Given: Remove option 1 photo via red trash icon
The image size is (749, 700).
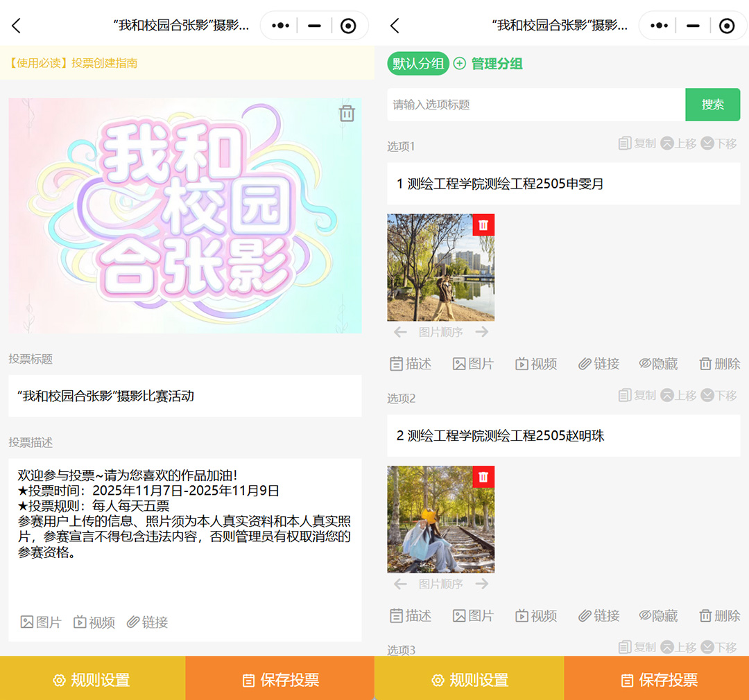Looking at the screenshot, I should coord(483,225).
